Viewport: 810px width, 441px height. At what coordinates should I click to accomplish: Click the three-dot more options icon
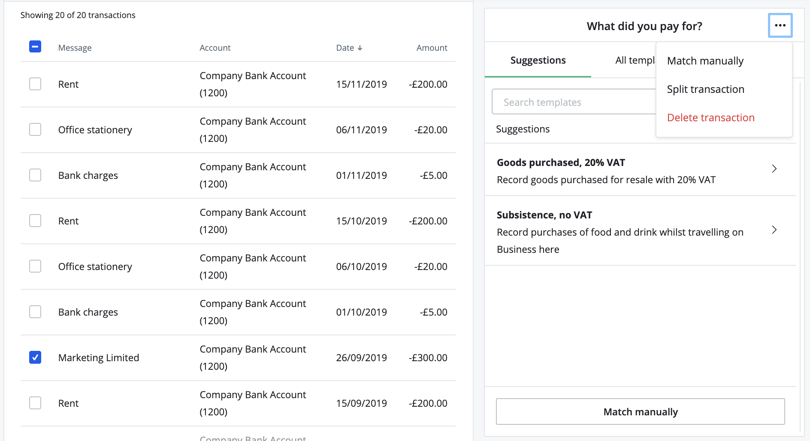(780, 26)
